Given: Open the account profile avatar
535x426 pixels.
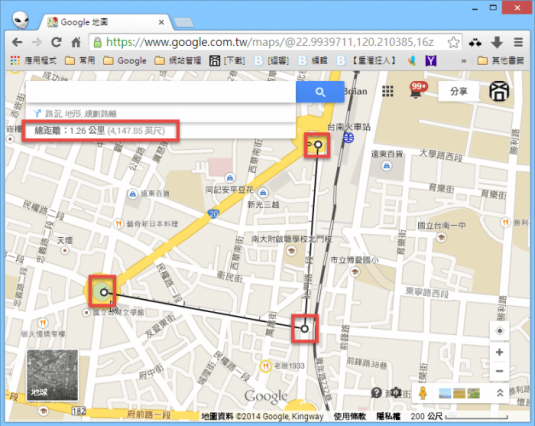Looking at the screenshot, I should click(499, 91).
